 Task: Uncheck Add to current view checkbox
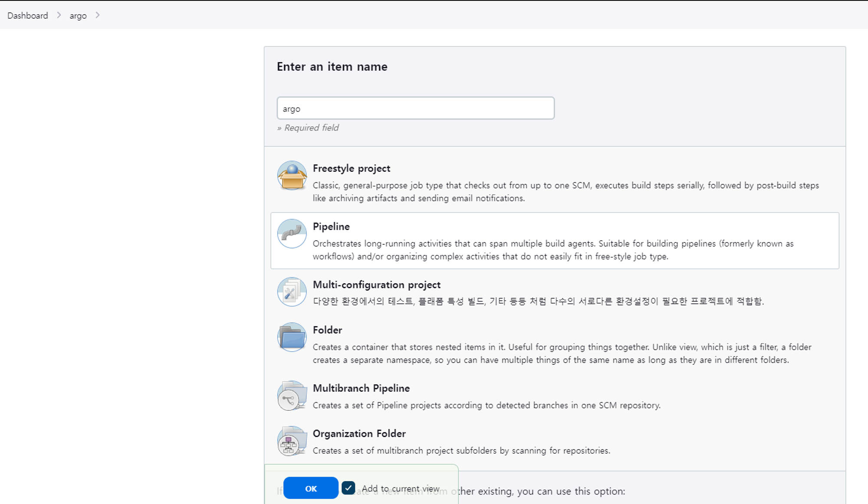(x=348, y=488)
